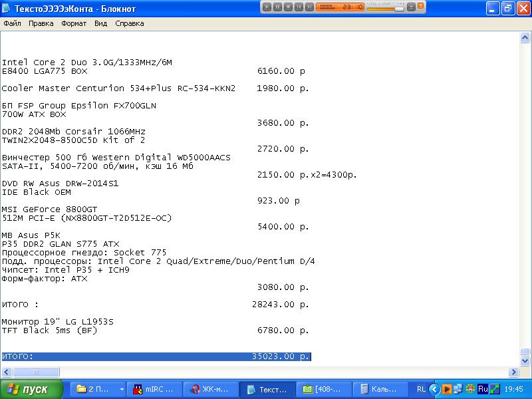Image resolution: width=532 pixels, height=399 pixels.
Task: Click horizontal scrollbar left arrow
Action: 7,372
